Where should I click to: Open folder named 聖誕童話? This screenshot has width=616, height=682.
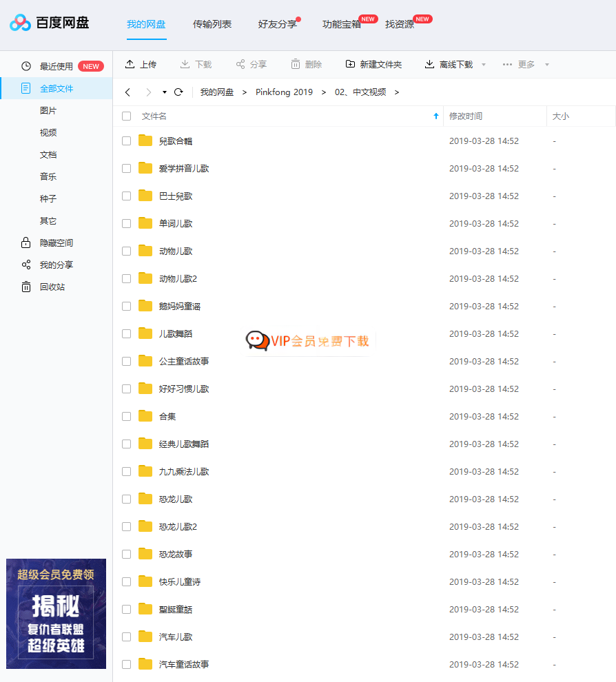click(176, 610)
